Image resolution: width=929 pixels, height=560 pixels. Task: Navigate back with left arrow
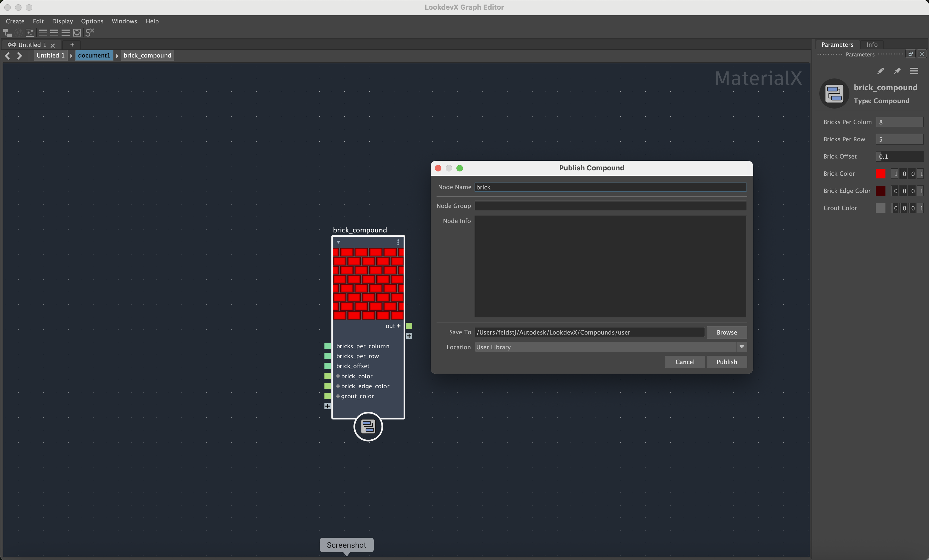click(8, 56)
